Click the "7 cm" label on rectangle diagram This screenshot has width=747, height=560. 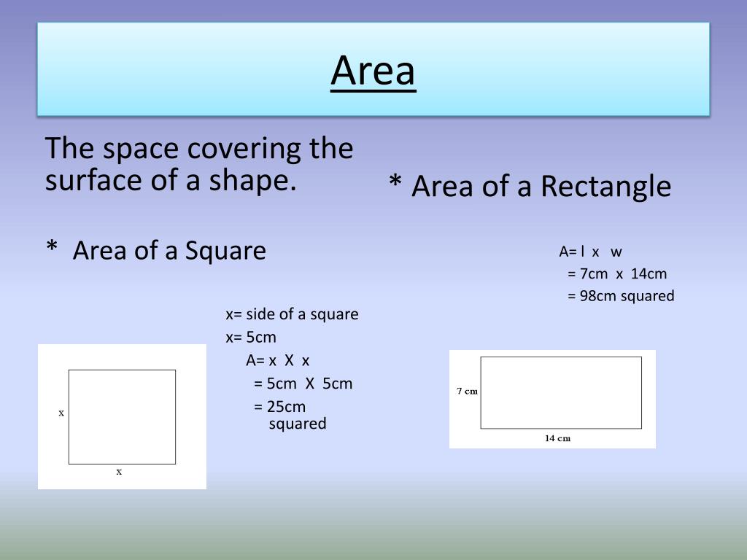[467, 391]
